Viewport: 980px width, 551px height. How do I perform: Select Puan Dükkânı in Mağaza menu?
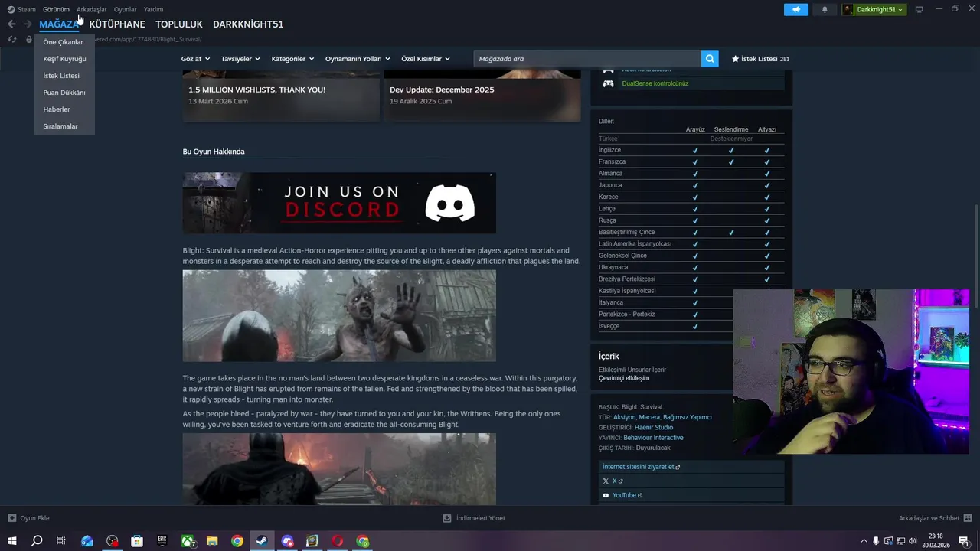(64, 93)
